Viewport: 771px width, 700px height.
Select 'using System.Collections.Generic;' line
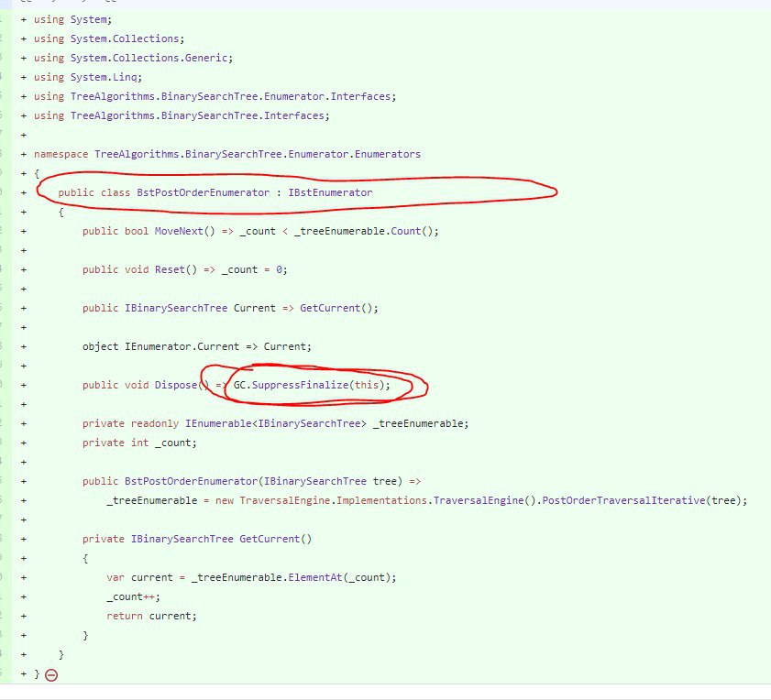[x=133, y=58]
